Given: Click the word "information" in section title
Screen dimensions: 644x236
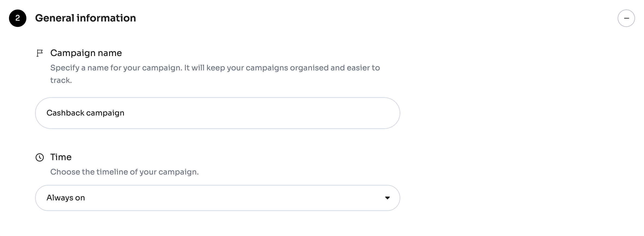Looking at the screenshot, I should [x=106, y=18].
